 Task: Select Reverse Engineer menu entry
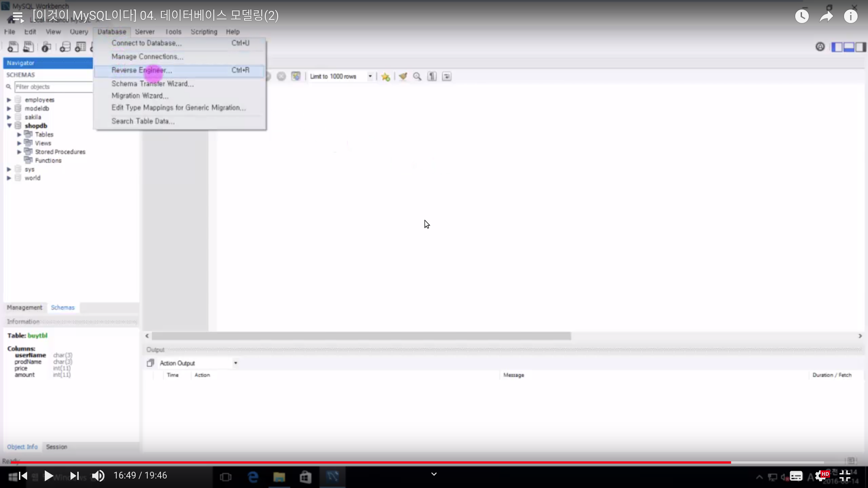click(179, 70)
